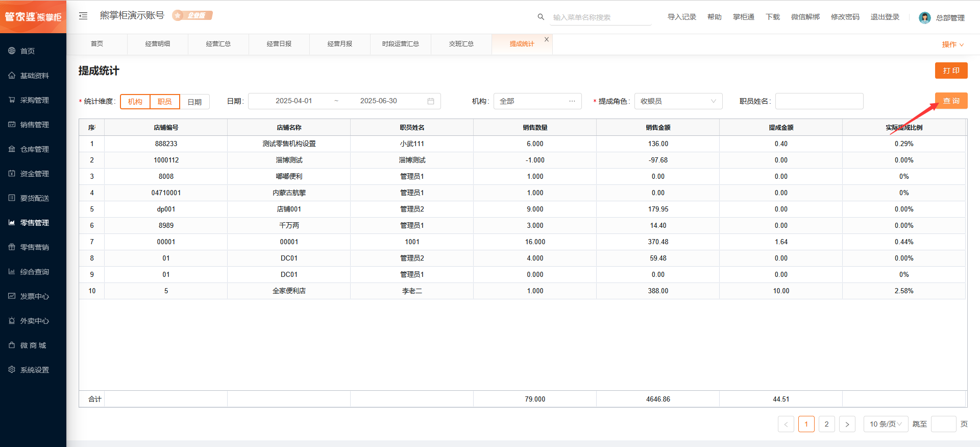Close the 提成统计 tab
Image resolution: width=980 pixels, height=447 pixels.
click(x=547, y=39)
